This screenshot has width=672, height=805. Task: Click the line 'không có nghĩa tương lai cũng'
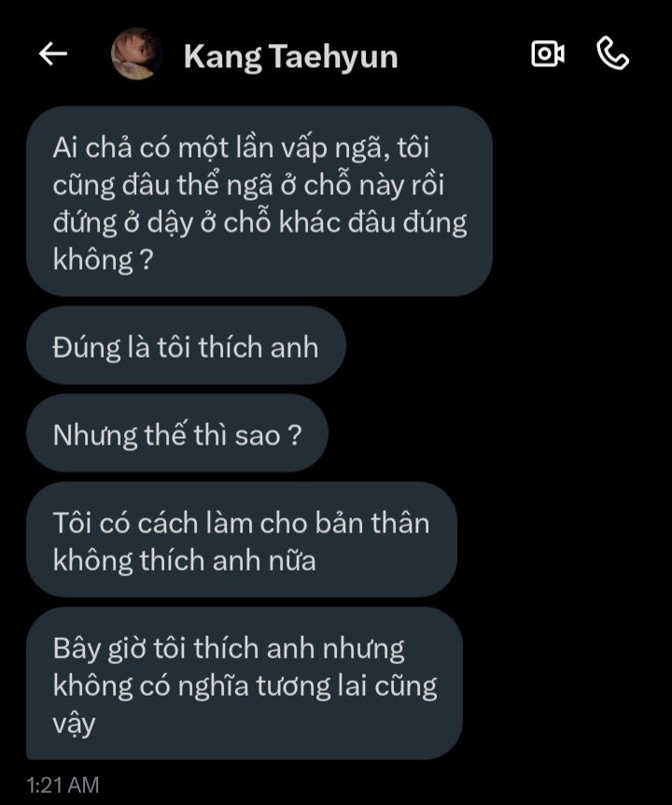point(245,685)
